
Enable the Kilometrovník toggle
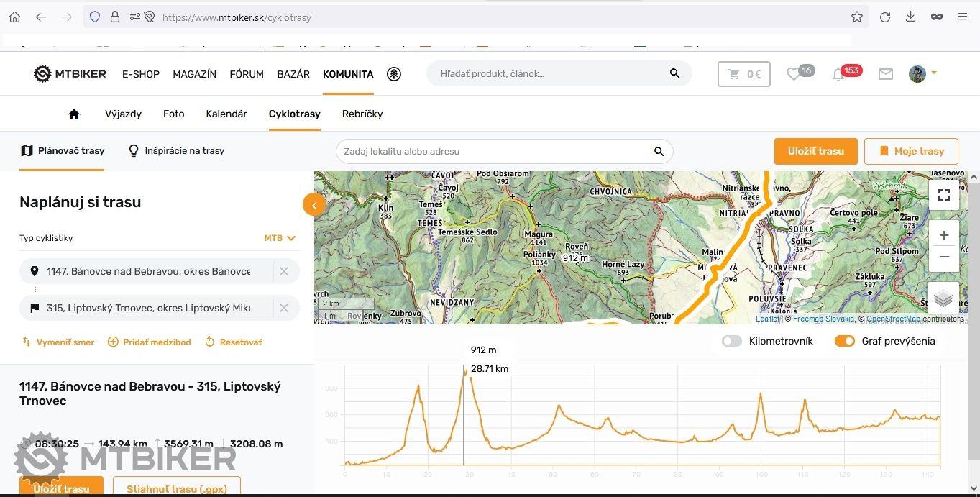click(732, 341)
